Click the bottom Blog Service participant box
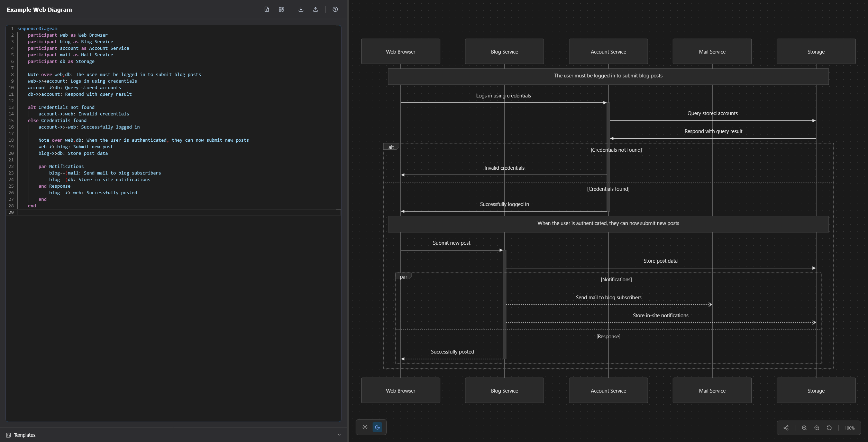 point(504,391)
